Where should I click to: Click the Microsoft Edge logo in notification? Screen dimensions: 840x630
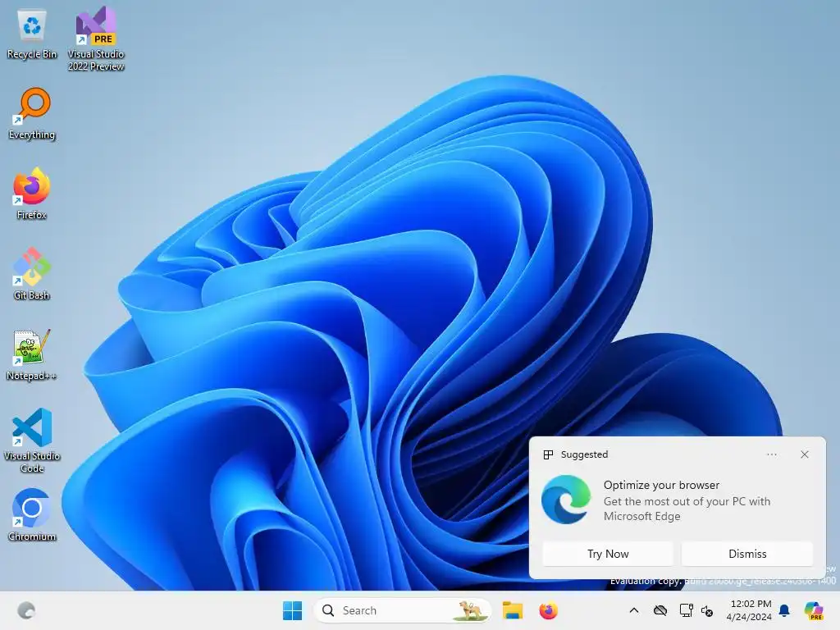coord(566,500)
